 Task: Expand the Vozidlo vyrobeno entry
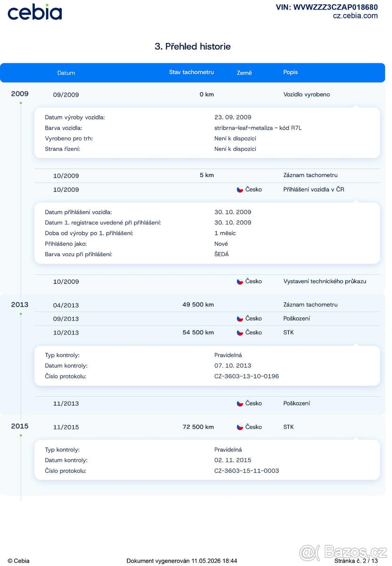click(x=207, y=94)
